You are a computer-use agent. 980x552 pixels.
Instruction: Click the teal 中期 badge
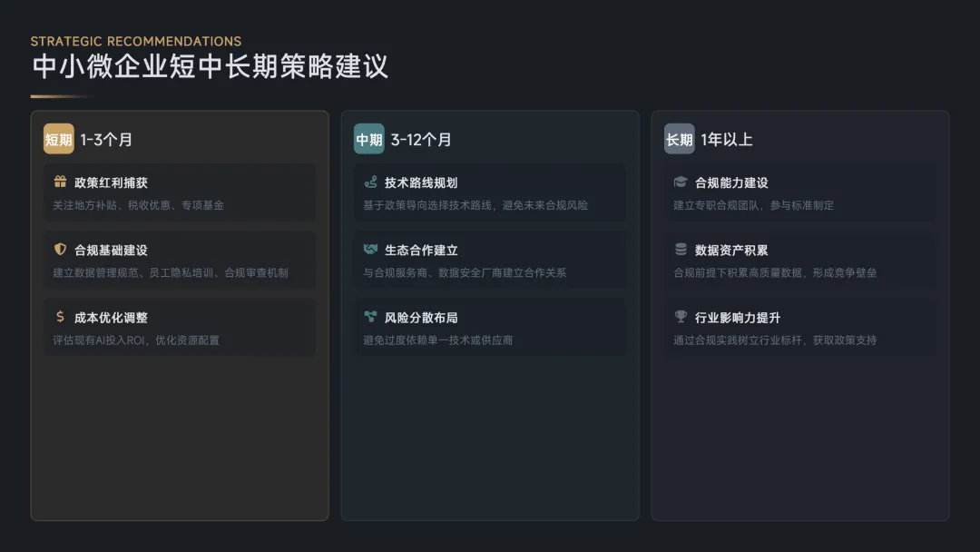click(369, 139)
